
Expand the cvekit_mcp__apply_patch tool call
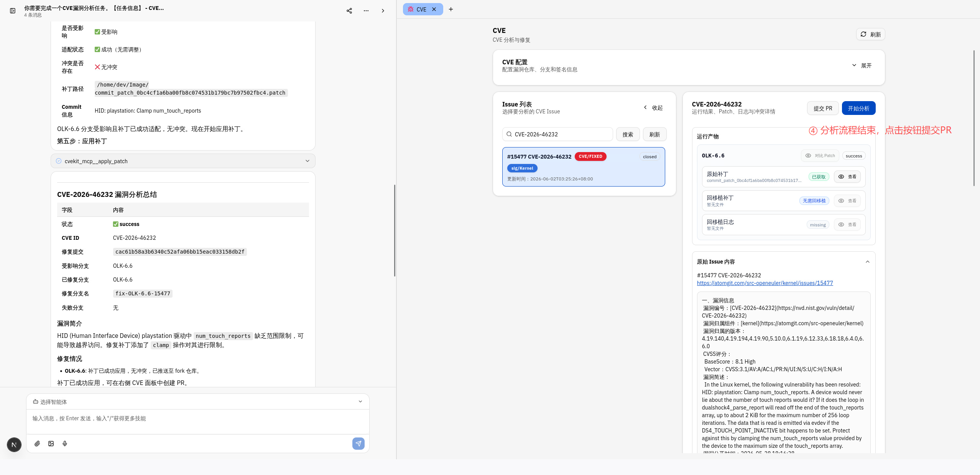[x=183, y=161]
